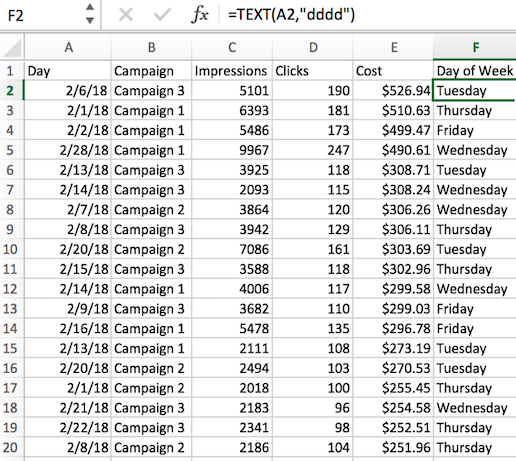The width and height of the screenshot is (516, 461).
Task: Open the fx insert function icon
Action: coord(200,15)
